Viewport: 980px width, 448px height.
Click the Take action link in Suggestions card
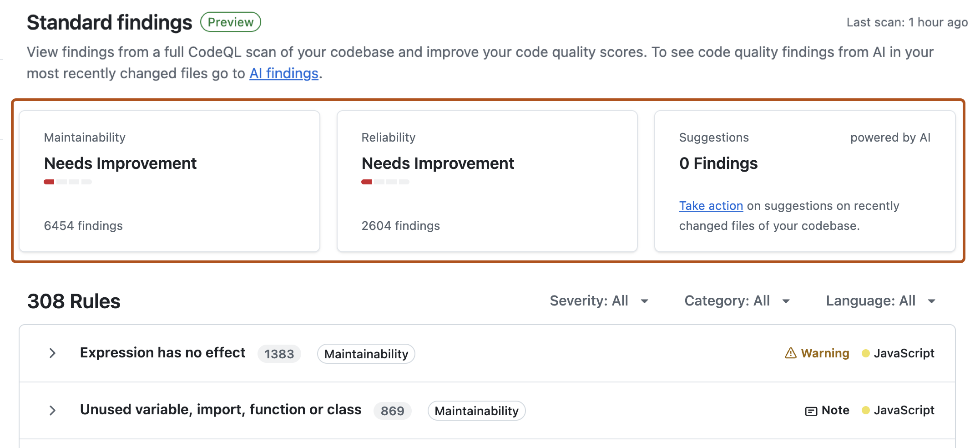click(x=711, y=206)
